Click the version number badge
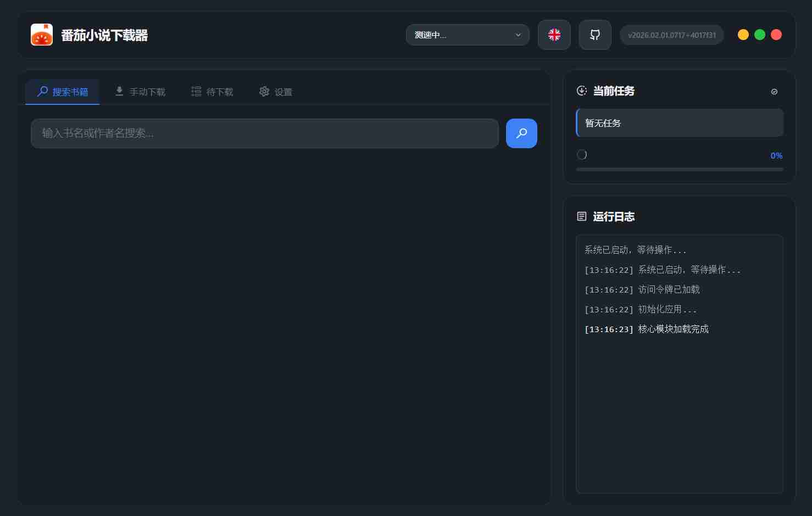 click(x=671, y=35)
